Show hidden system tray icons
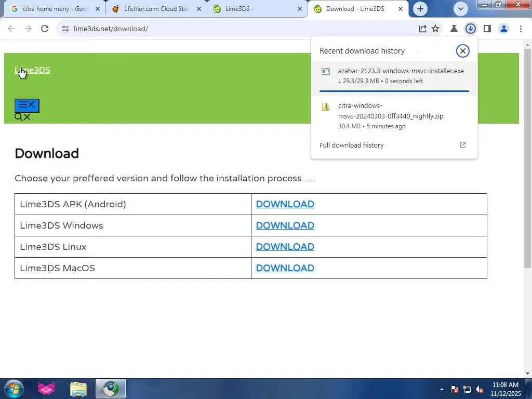This screenshot has width=532, height=399. tap(442, 389)
